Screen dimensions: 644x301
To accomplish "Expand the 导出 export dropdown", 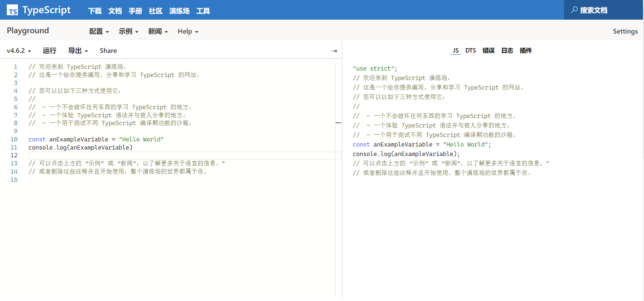I will [x=78, y=51].
